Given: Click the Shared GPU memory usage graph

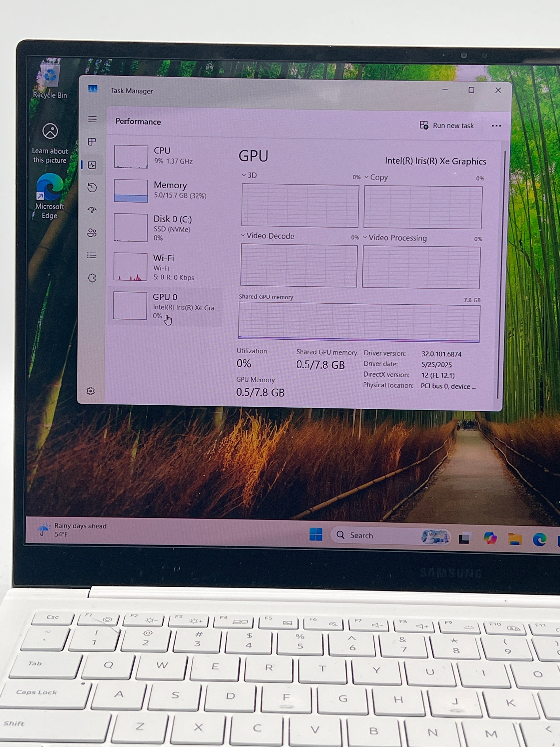Looking at the screenshot, I should 359,323.
